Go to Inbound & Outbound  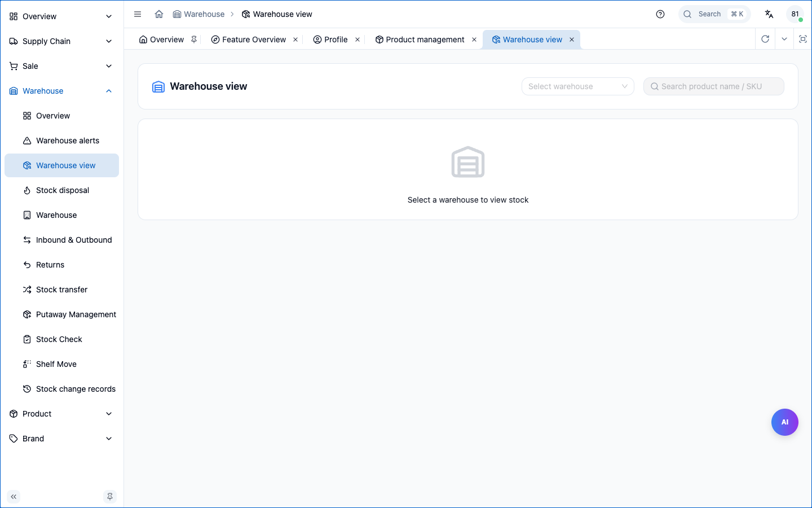62,240
